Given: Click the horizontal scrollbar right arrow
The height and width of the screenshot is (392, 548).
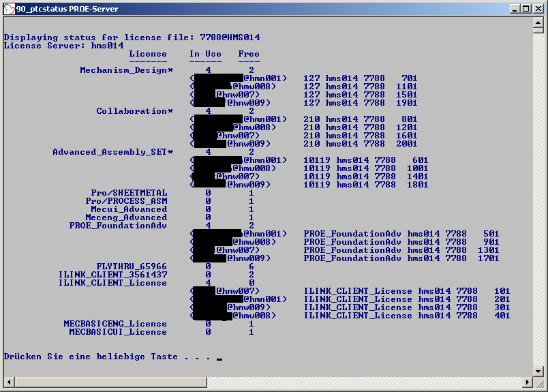Looking at the screenshot, I should point(528,382).
